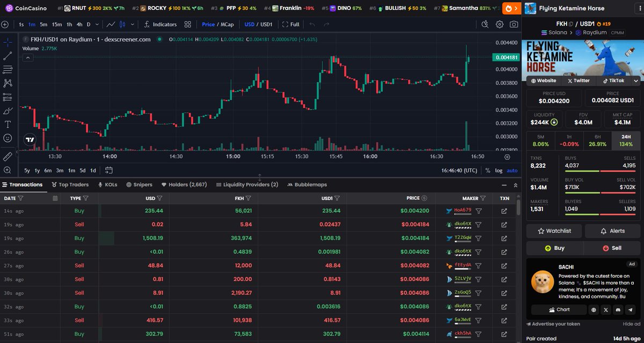Take a chart snapshot with camera icon
The image size is (644, 343).
[x=514, y=24]
